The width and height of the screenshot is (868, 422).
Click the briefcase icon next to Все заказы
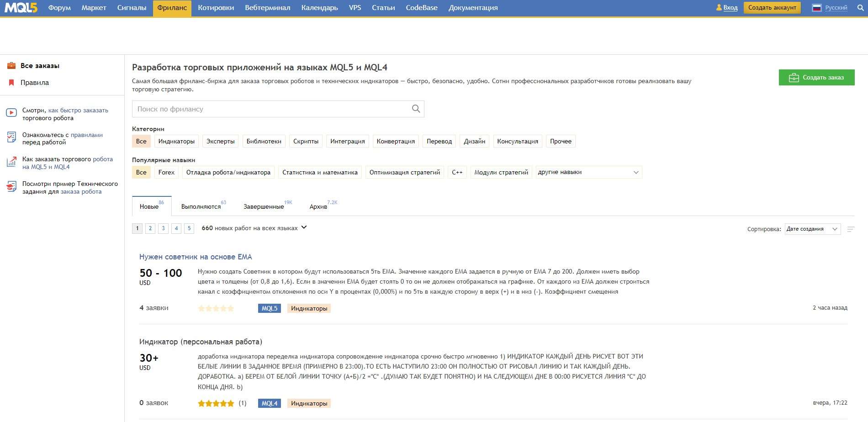[11, 66]
